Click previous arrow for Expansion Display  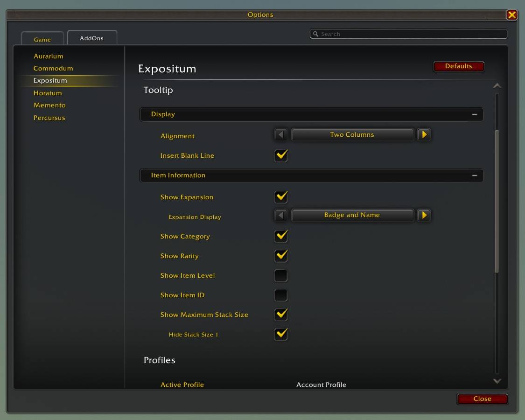[281, 215]
